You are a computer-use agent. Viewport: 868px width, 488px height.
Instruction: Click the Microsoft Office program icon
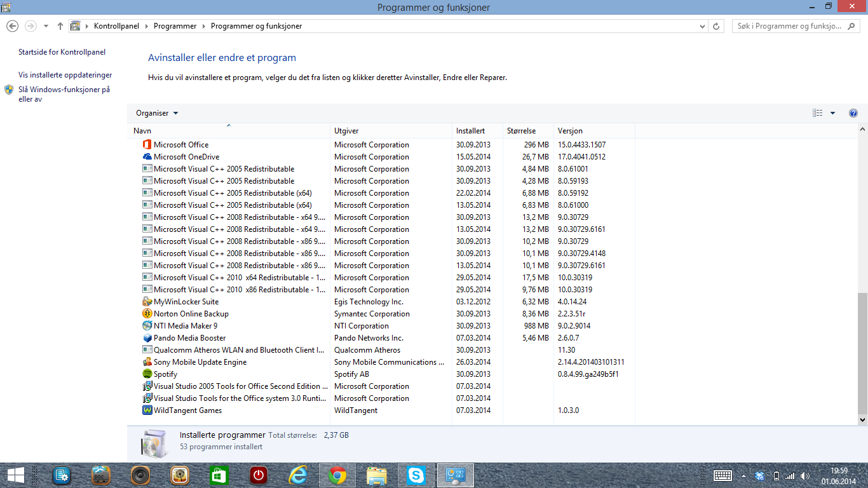[147, 145]
